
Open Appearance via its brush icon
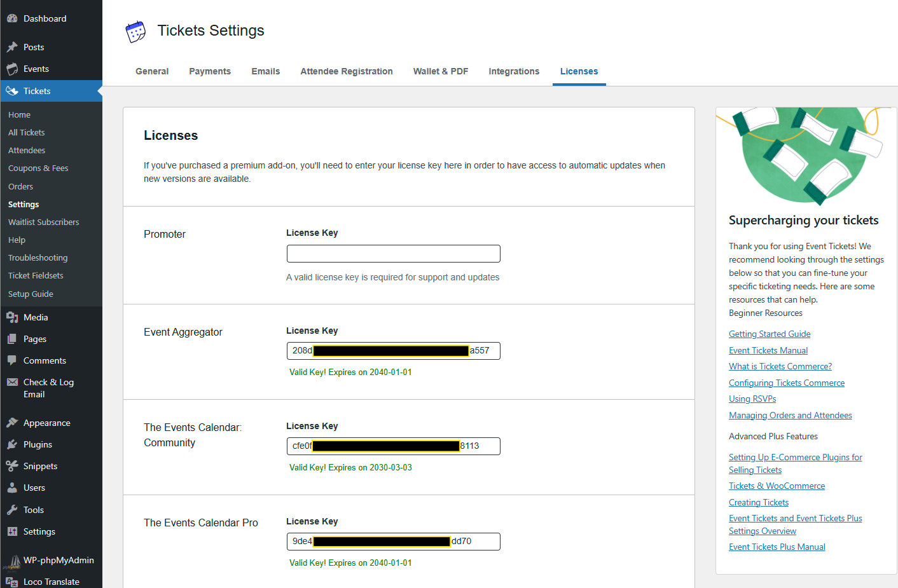(13, 422)
